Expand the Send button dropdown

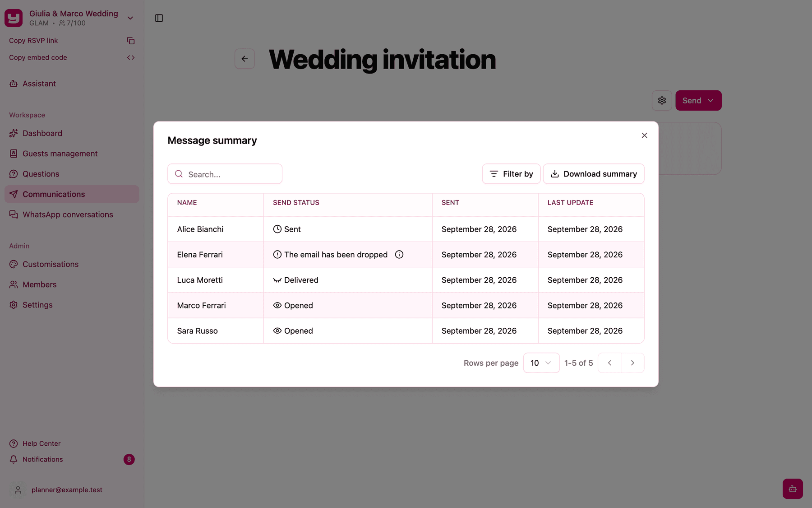click(x=698, y=100)
